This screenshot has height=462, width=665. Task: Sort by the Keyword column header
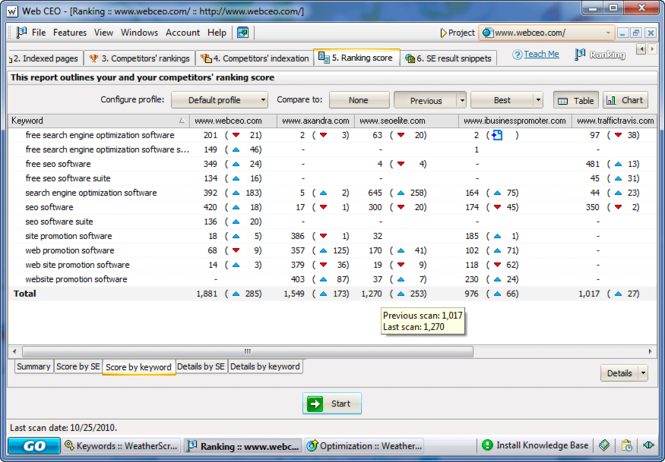click(x=99, y=121)
